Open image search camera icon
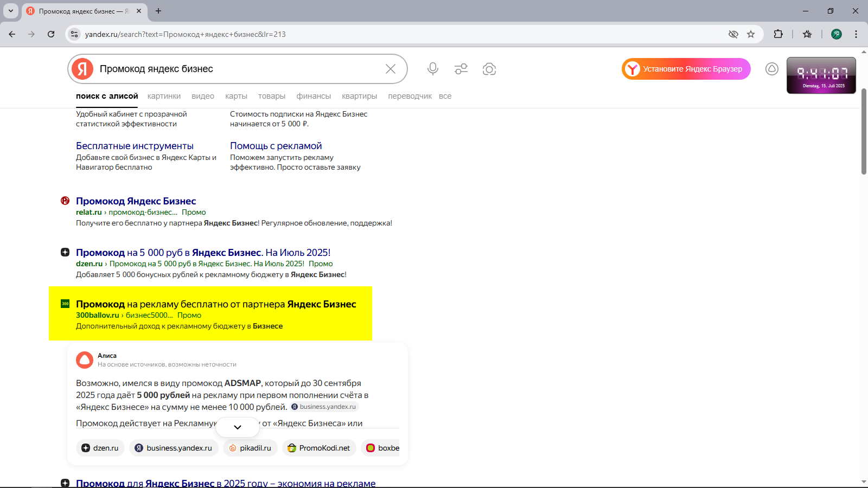 tap(489, 69)
